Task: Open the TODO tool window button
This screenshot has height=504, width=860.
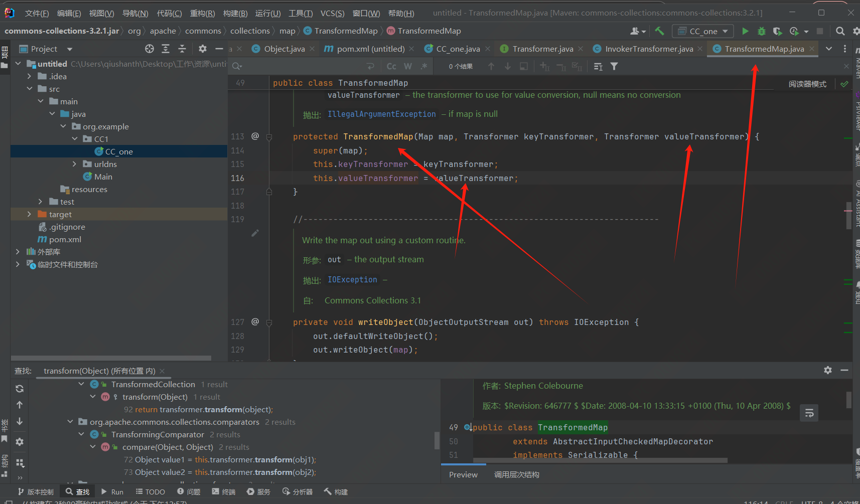Action: [x=150, y=492]
